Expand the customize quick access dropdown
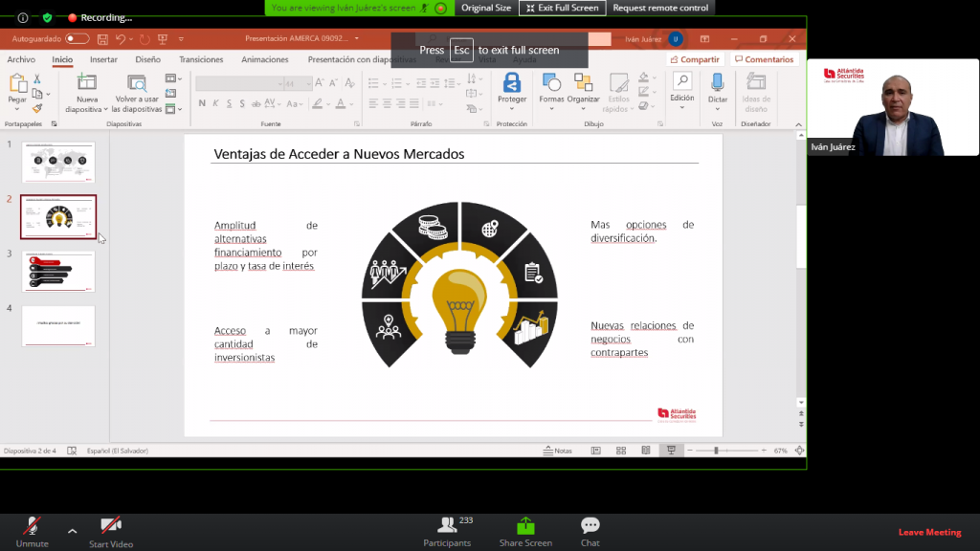The width and height of the screenshot is (980, 551). click(181, 38)
